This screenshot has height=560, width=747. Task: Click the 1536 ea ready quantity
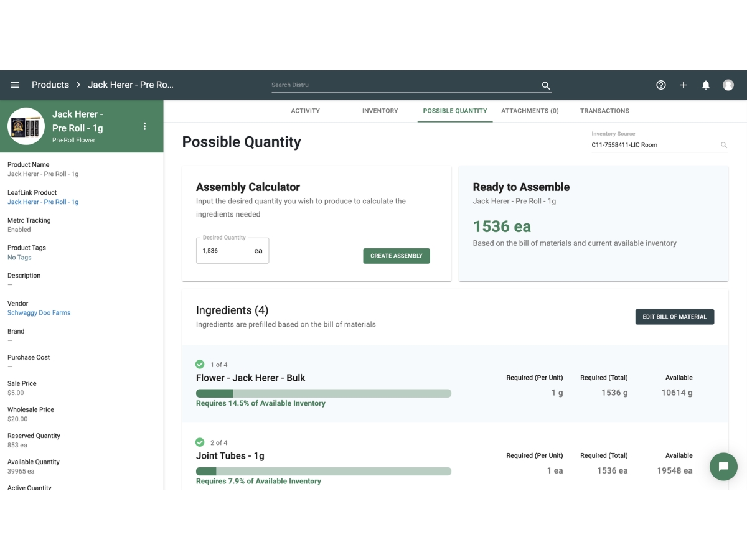(x=502, y=226)
